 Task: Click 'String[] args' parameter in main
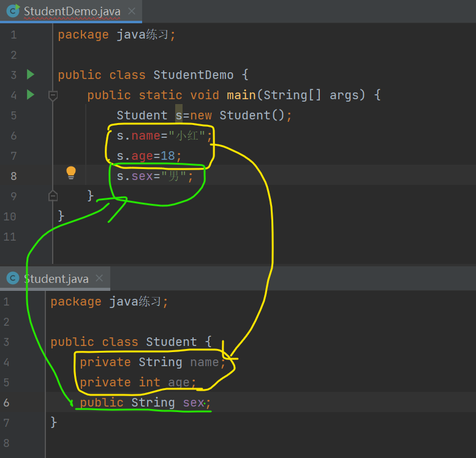point(311,96)
